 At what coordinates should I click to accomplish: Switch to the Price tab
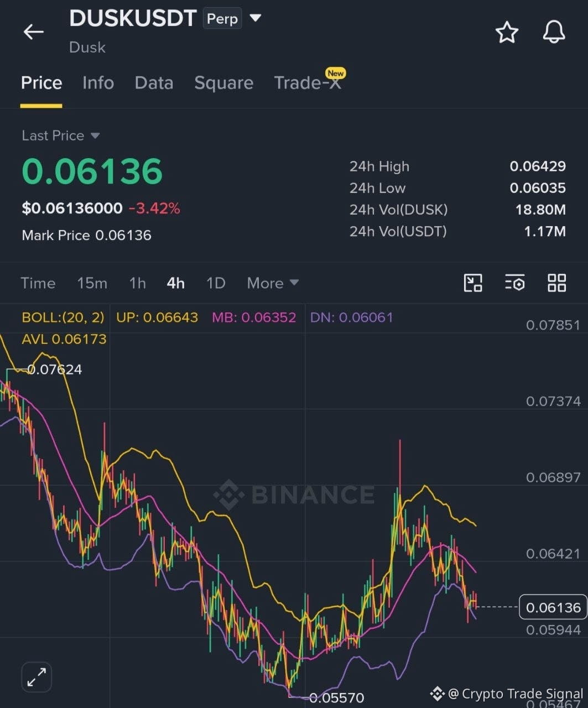coord(41,83)
